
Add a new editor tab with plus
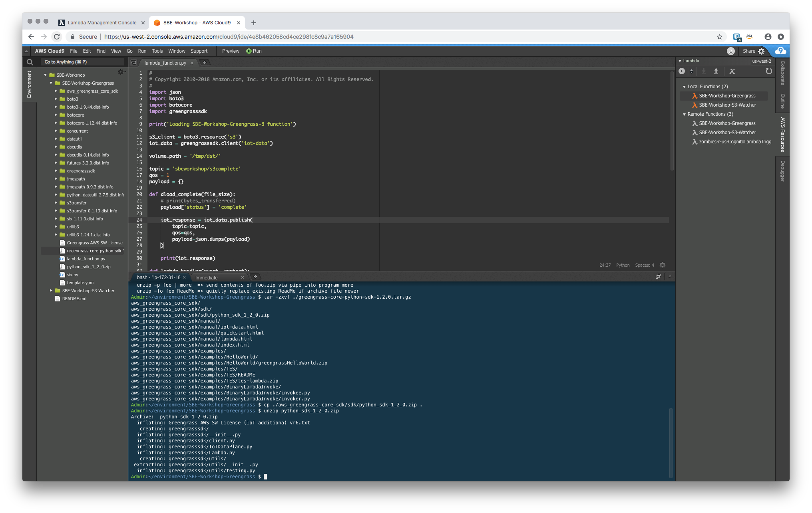(205, 62)
